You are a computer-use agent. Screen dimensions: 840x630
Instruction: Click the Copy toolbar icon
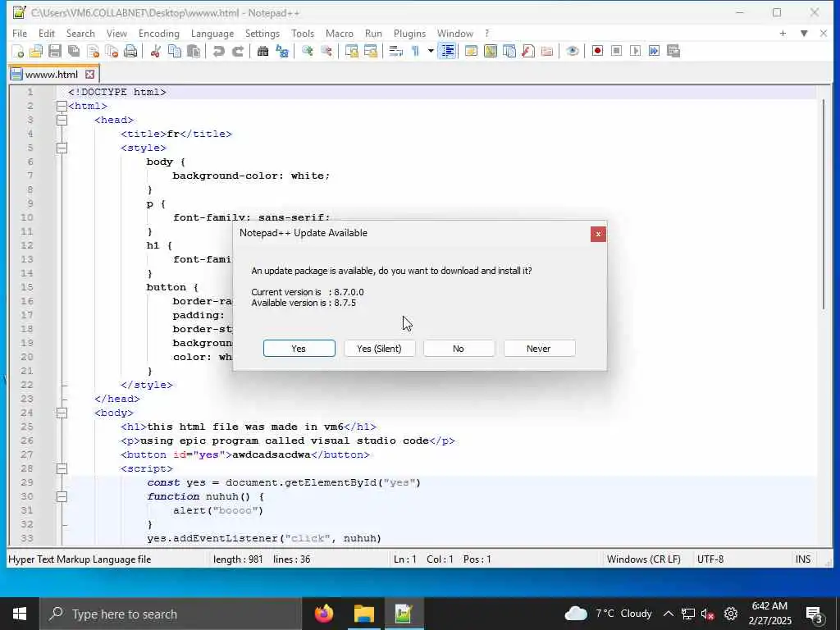pyautogui.click(x=175, y=52)
